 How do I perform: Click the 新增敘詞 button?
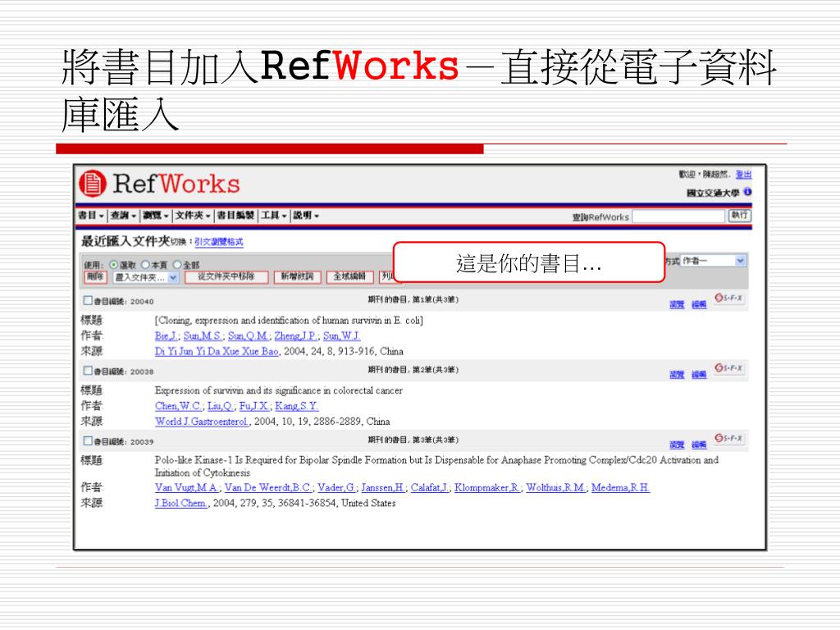coord(297,277)
